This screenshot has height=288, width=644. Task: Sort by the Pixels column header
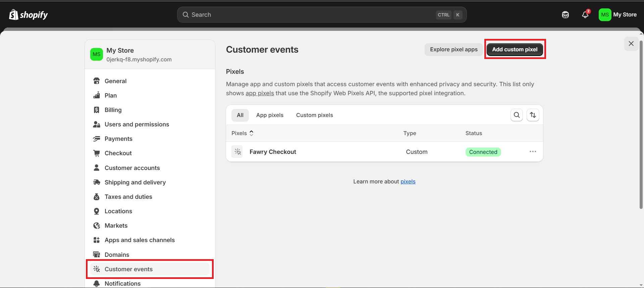click(x=243, y=133)
